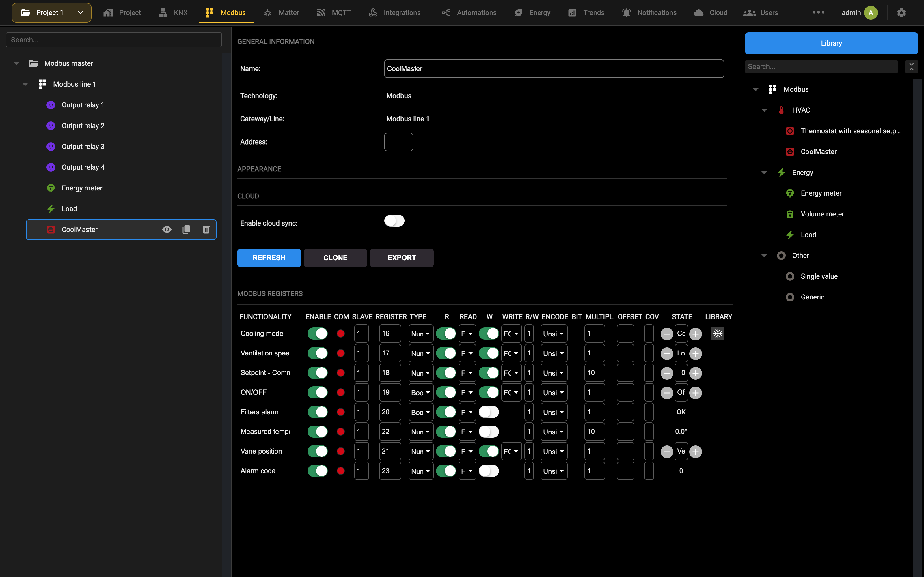This screenshot has height=577, width=924.
Task: Collapse the library search with the toggle icon
Action: 911,66
